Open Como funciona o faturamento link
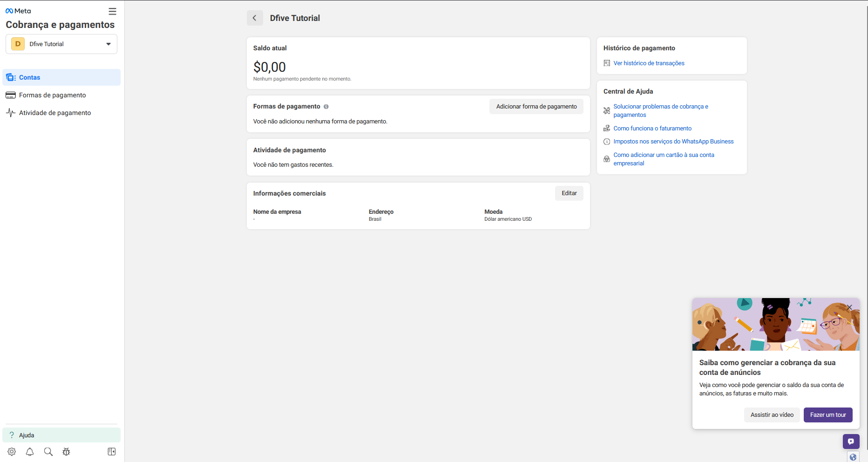 pyautogui.click(x=652, y=129)
